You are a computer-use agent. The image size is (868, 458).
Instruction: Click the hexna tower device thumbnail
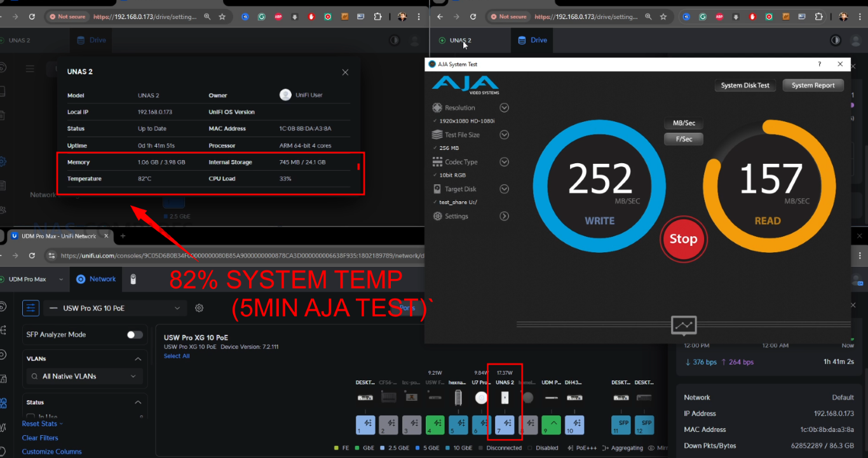click(x=458, y=398)
